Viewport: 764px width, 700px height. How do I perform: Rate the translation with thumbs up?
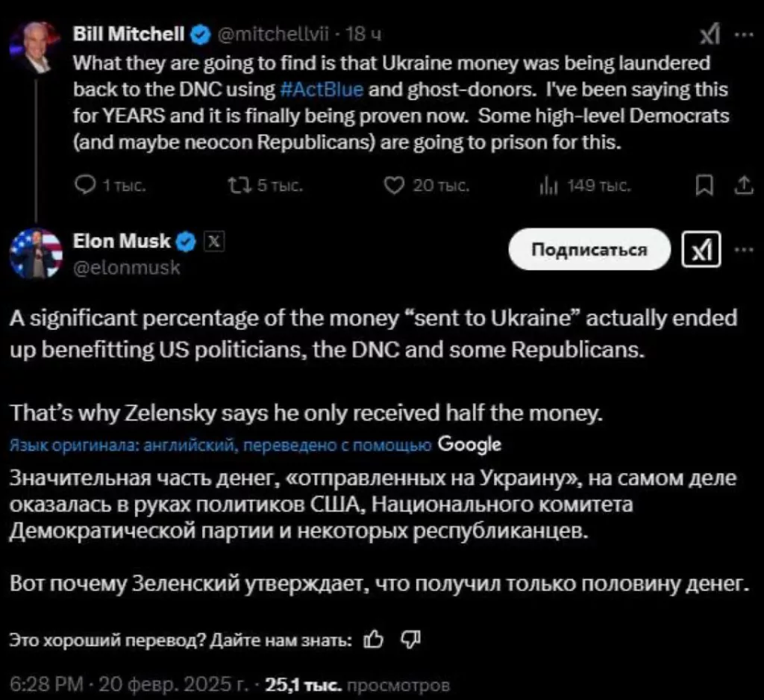[375, 639]
